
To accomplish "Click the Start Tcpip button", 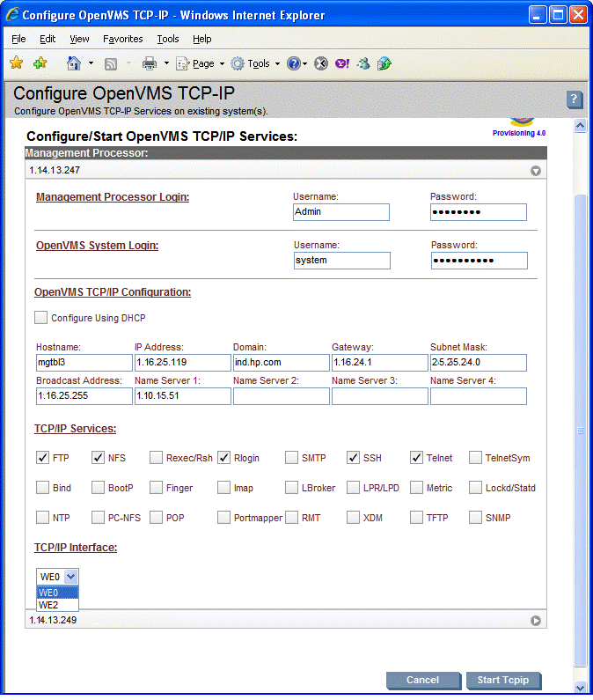I will (503, 681).
